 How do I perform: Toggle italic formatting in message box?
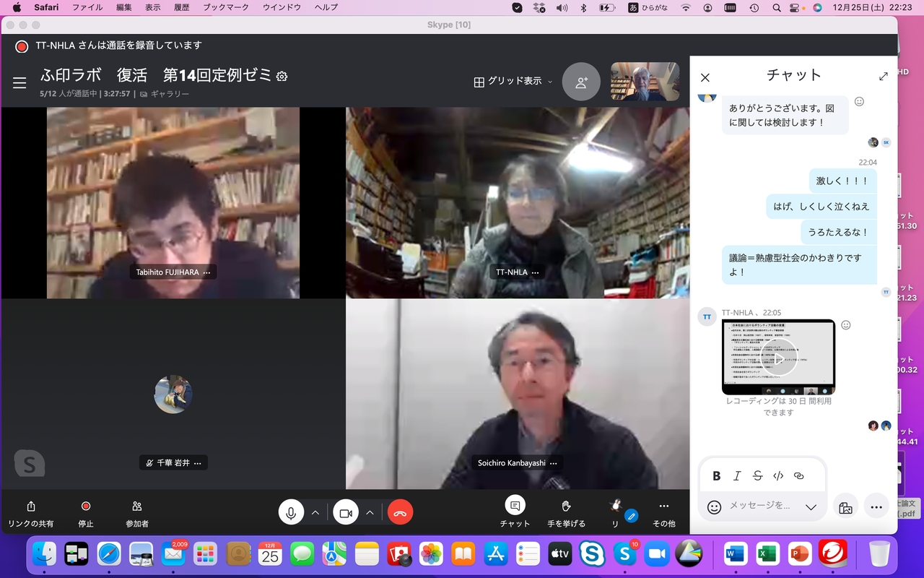pos(737,475)
